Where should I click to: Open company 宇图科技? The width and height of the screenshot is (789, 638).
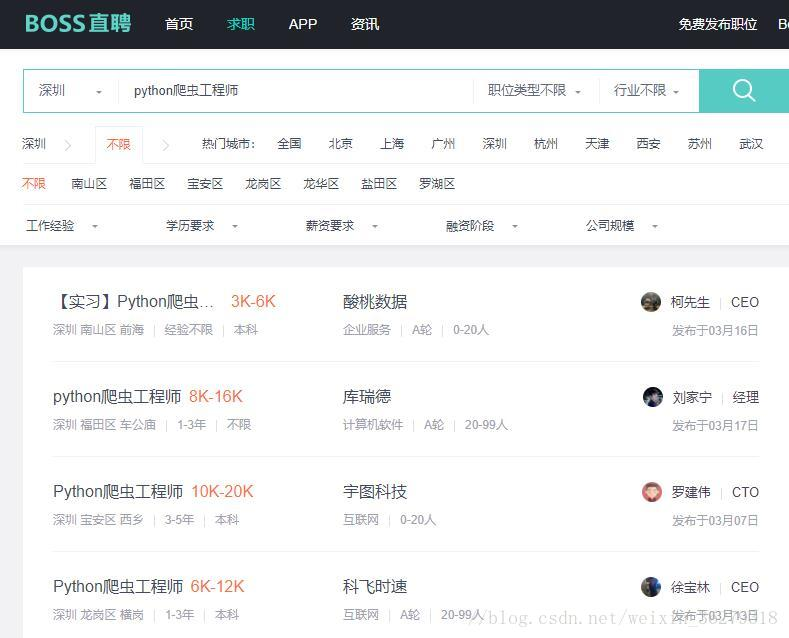(375, 492)
